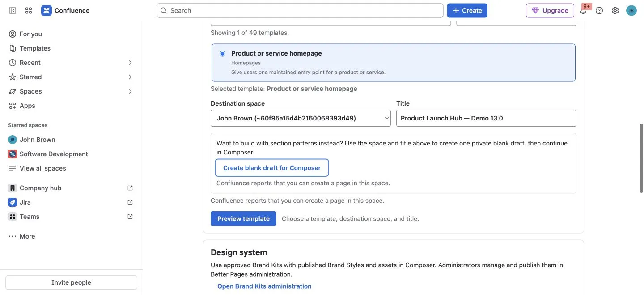644x295 pixels.
Task: Click the Title input field
Action: coord(486,118)
